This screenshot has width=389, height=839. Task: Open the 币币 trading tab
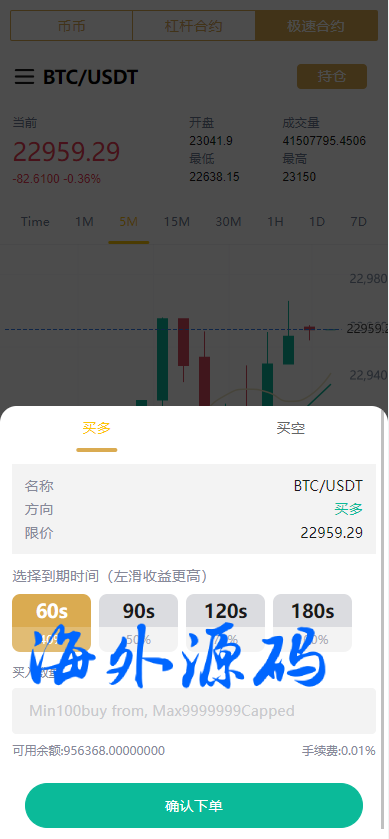coord(72,26)
